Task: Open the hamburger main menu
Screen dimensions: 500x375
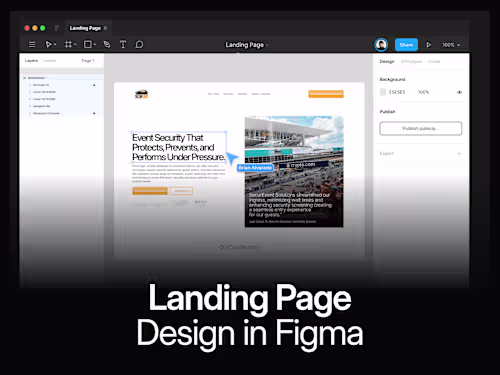Action: (32, 44)
